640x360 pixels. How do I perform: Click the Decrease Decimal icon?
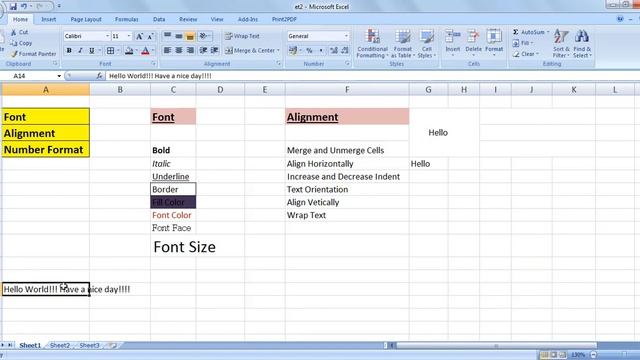(345, 51)
